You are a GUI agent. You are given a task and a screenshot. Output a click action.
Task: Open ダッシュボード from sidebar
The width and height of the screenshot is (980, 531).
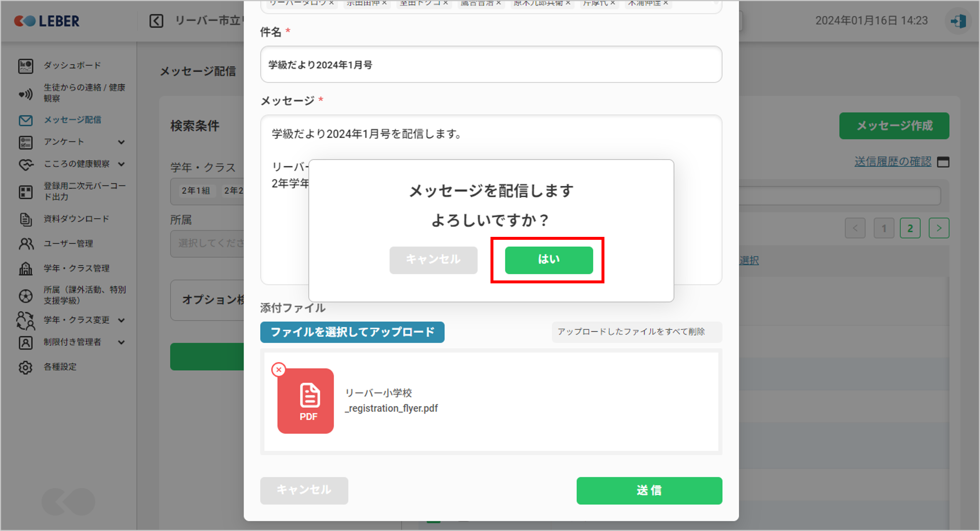pyautogui.click(x=72, y=65)
